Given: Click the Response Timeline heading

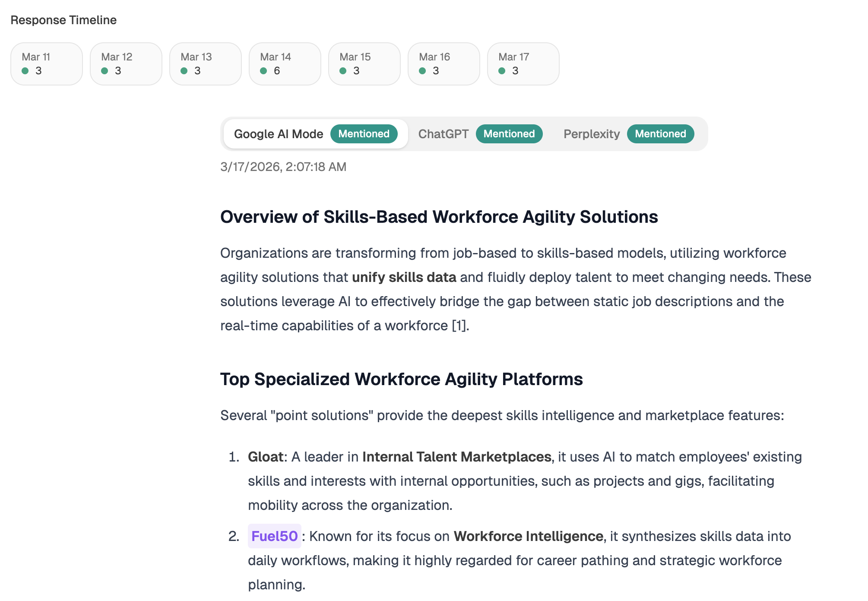Looking at the screenshot, I should (63, 20).
